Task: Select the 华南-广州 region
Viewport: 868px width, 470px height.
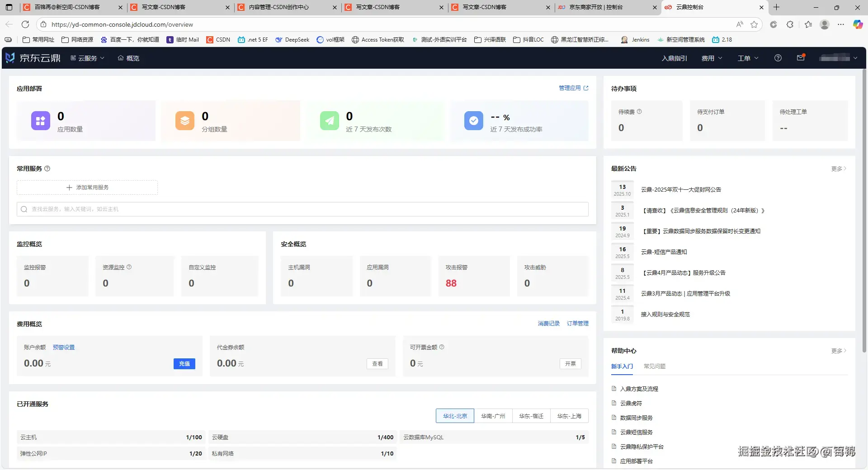Action: click(493, 416)
